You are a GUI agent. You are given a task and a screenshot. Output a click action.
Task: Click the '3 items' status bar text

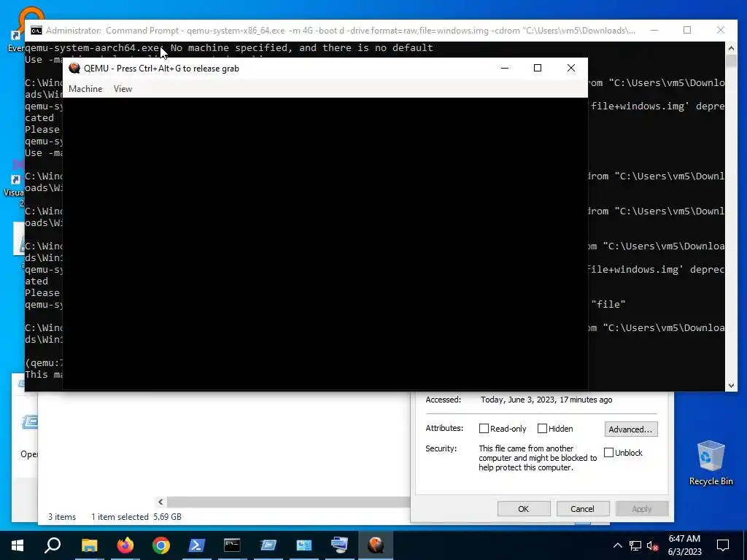[x=62, y=517]
